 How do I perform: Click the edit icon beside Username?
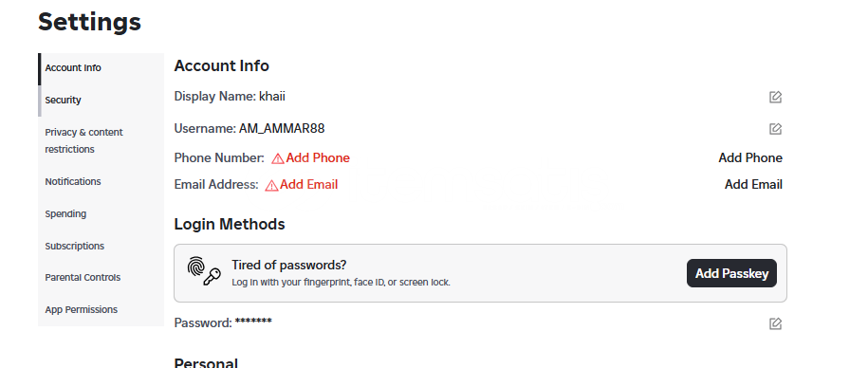pyautogui.click(x=775, y=129)
